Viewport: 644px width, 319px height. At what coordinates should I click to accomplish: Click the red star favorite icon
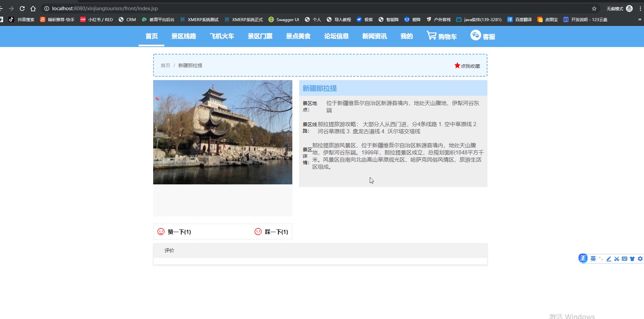tap(457, 65)
